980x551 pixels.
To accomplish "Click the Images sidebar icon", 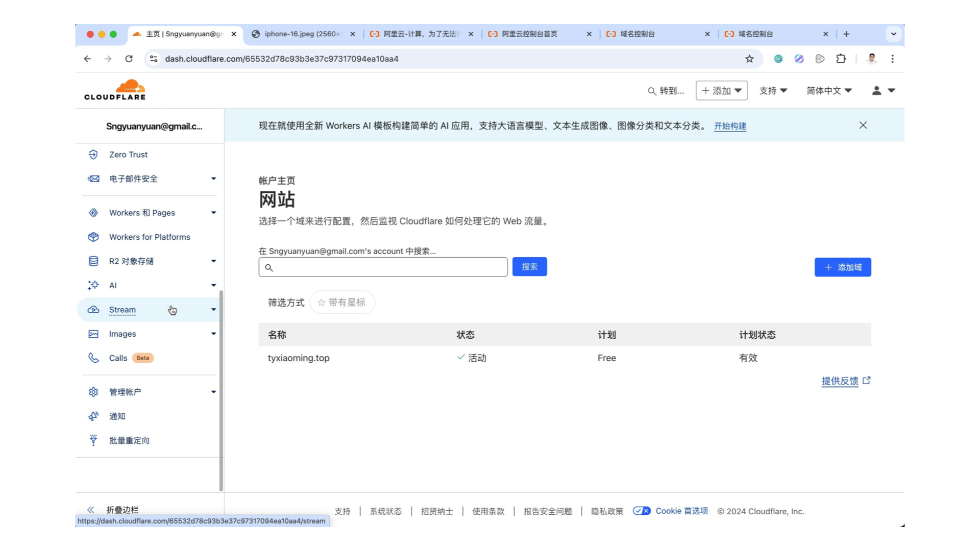I will [93, 334].
